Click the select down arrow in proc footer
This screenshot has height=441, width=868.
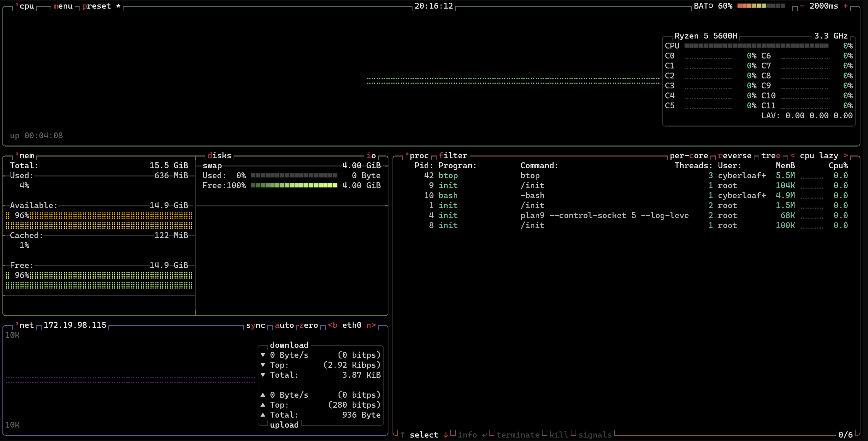[446, 435]
